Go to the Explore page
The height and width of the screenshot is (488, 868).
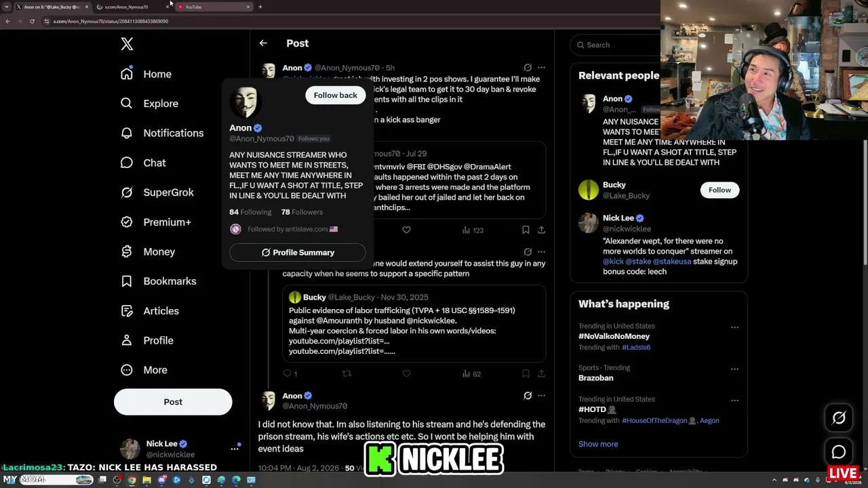click(149, 104)
